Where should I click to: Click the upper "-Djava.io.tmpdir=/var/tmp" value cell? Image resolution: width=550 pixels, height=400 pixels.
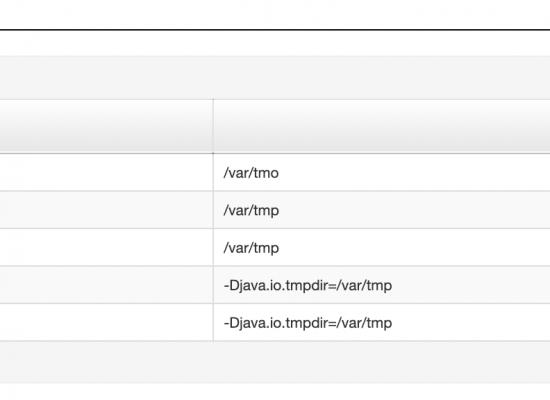tap(382, 285)
